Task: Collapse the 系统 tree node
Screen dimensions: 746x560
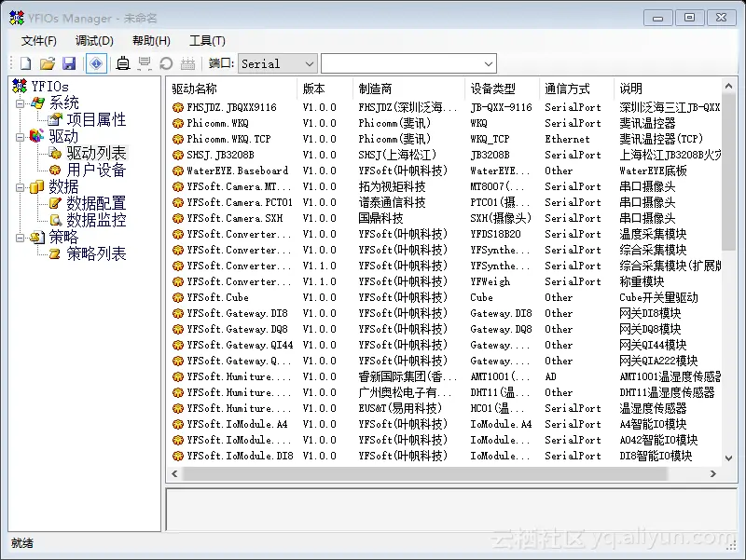Action: (21, 103)
